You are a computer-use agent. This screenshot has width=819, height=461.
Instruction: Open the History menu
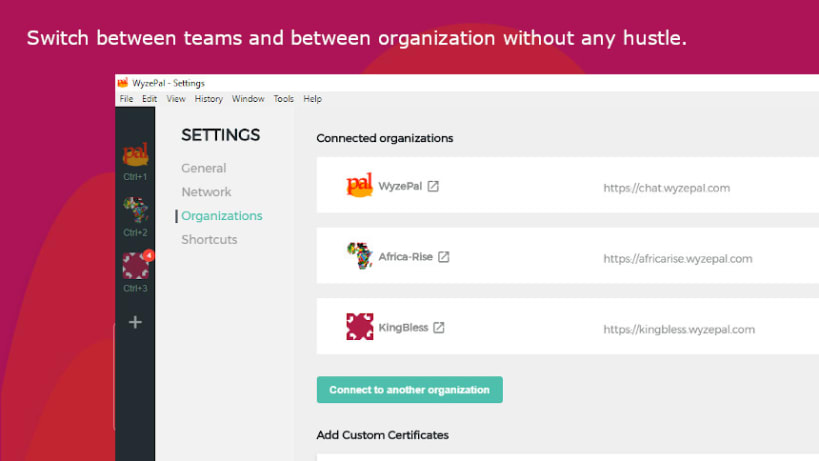pyautogui.click(x=208, y=99)
